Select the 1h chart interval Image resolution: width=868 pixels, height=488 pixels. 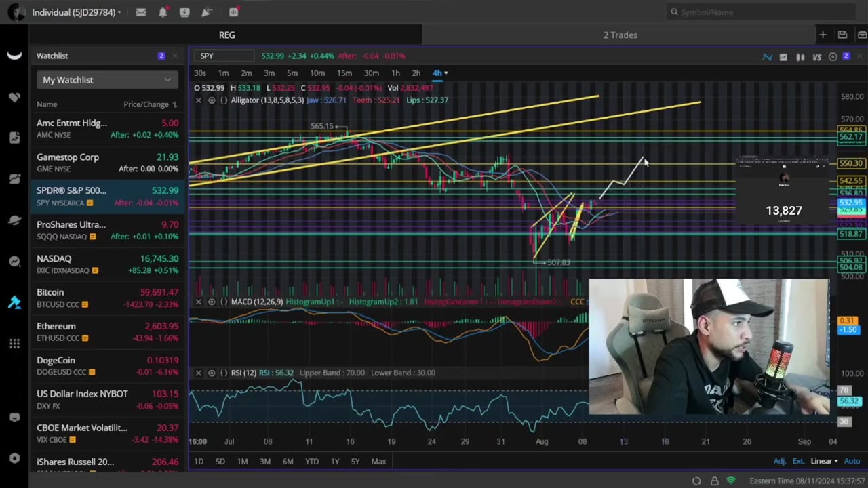coord(395,73)
